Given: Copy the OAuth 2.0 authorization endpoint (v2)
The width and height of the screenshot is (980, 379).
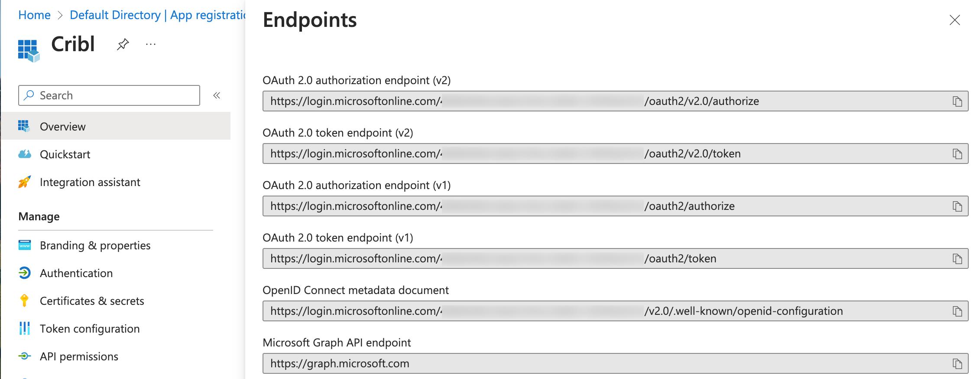Looking at the screenshot, I should coord(957,101).
